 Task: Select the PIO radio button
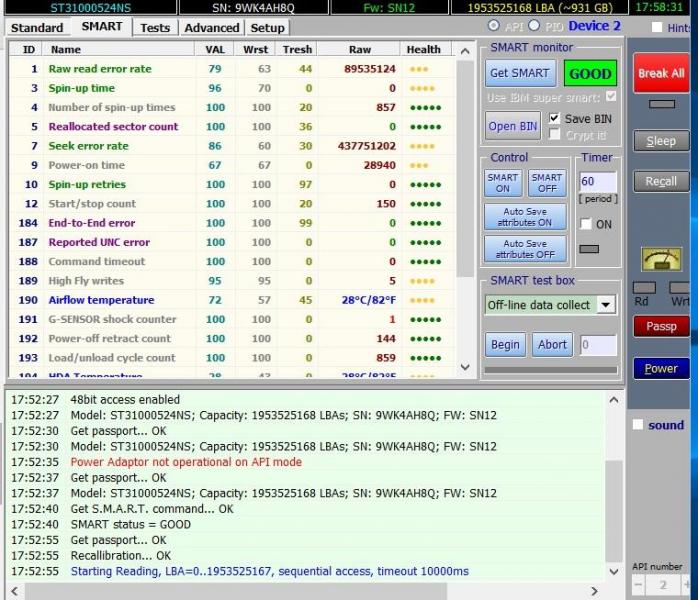click(x=533, y=26)
